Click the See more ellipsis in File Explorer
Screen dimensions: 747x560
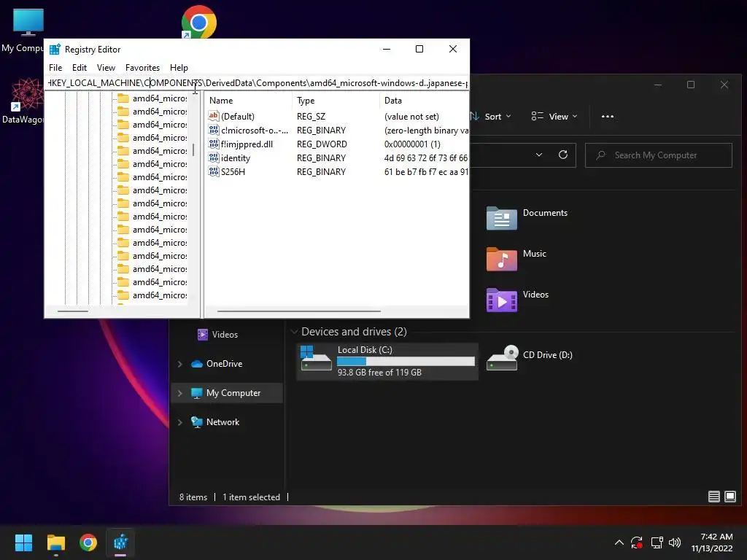(x=608, y=116)
